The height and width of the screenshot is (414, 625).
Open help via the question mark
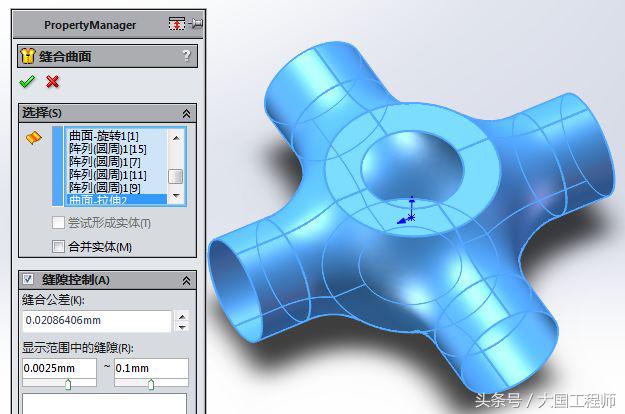[186, 55]
